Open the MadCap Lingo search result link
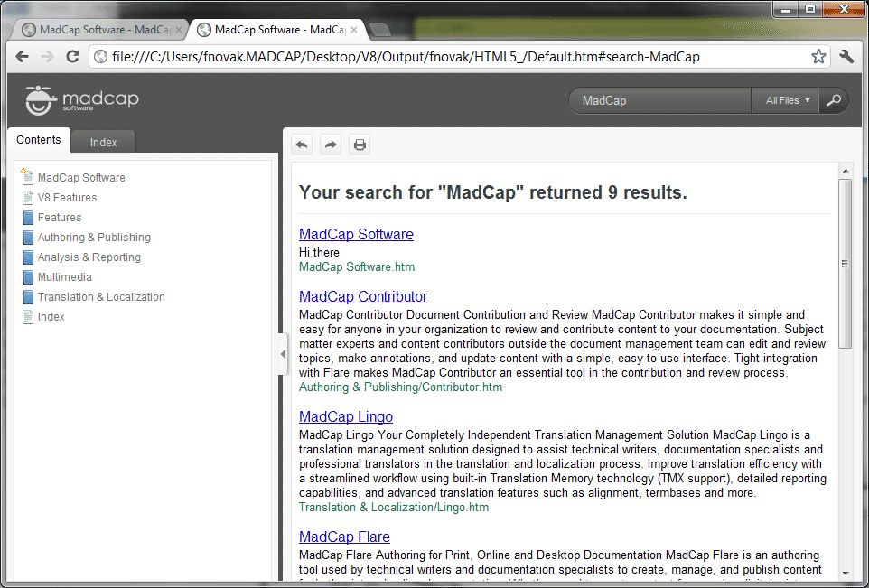This screenshot has height=588, width=869. click(x=346, y=416)
